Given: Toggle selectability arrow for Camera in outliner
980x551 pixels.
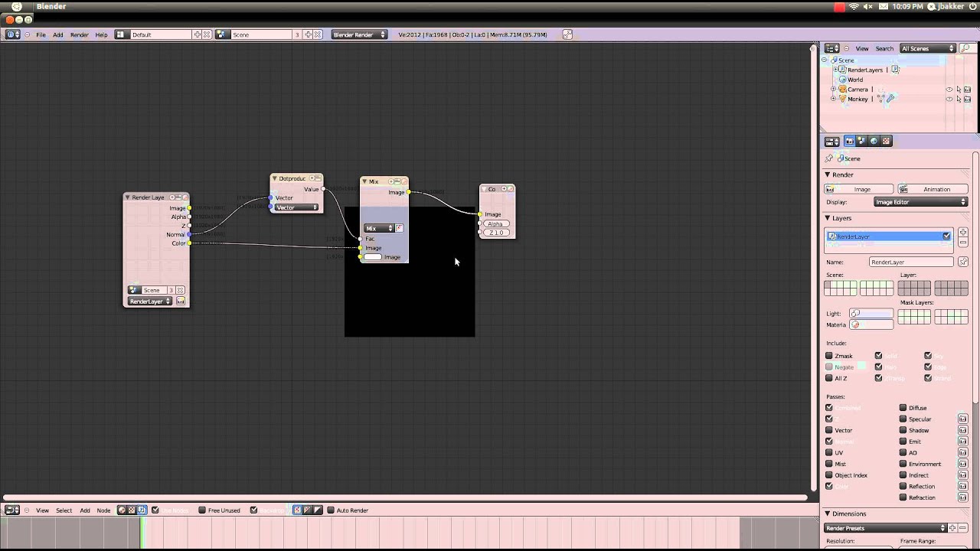Looking at the screenshot, I should click(x=959, y=90).
